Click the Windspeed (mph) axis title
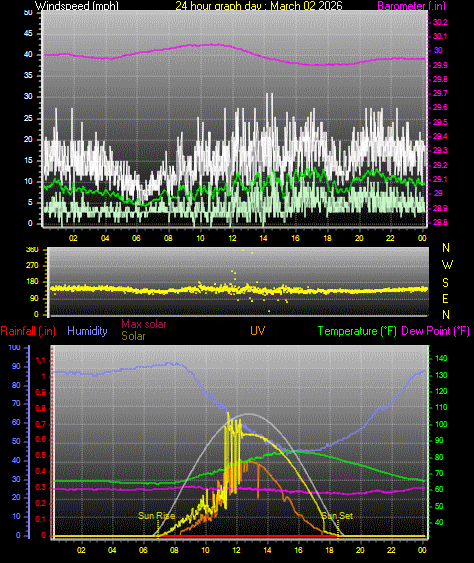The width and height of the screenshot is (474, 563). tap(76, 6)
